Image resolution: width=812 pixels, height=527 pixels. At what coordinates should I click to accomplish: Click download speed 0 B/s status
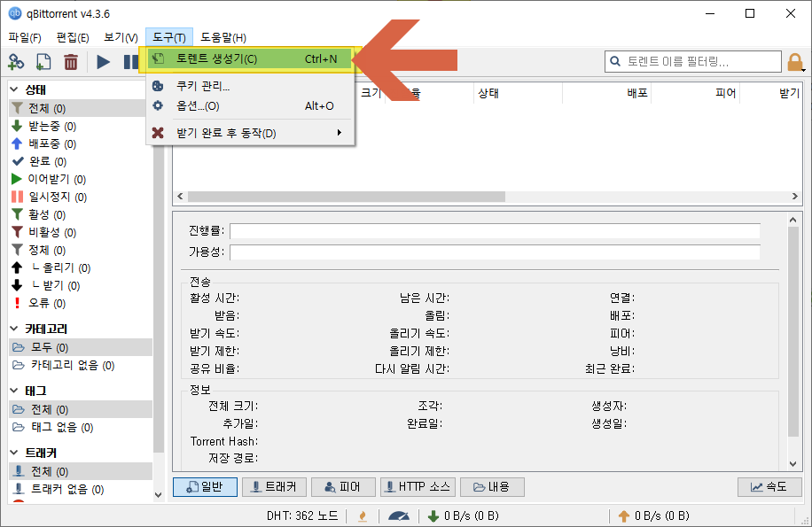pos(464,515)
